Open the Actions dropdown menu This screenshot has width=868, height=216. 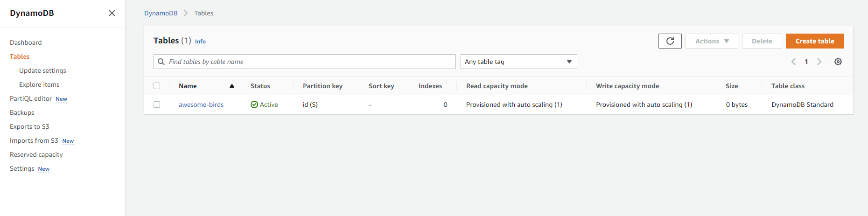[x=712, y=41]
